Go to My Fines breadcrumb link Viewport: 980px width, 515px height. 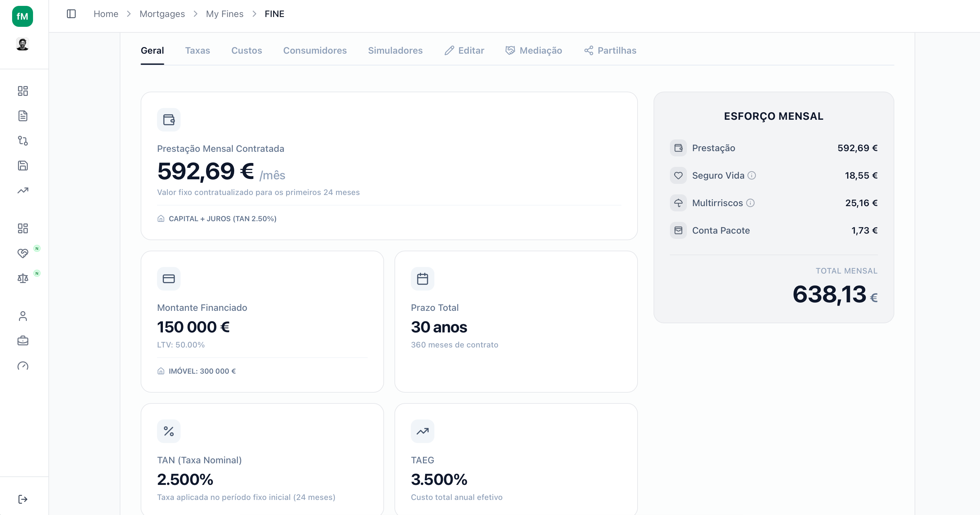click(x=224, y=14)
